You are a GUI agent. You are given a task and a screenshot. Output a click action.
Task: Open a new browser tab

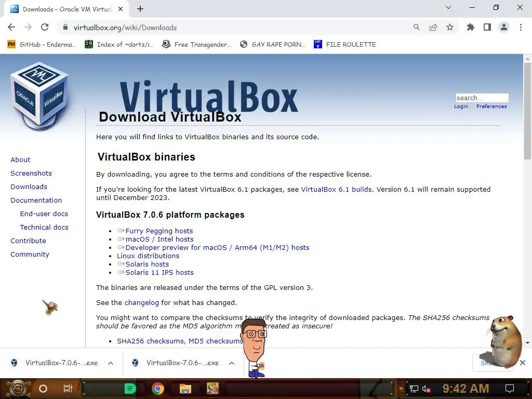pyautogui.click(x=140, y=9)
